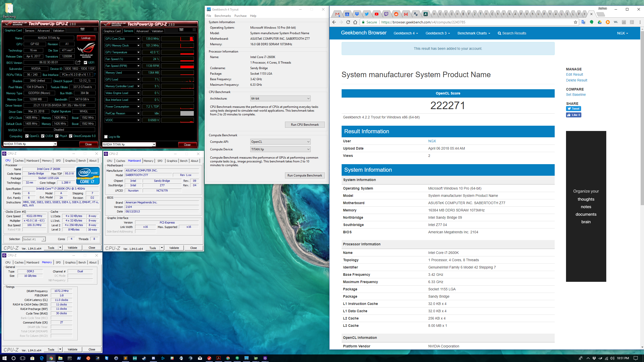Click the Delete Result link
Image resolution: width=644 pixels, height=362 pixels.
(577, 80)
